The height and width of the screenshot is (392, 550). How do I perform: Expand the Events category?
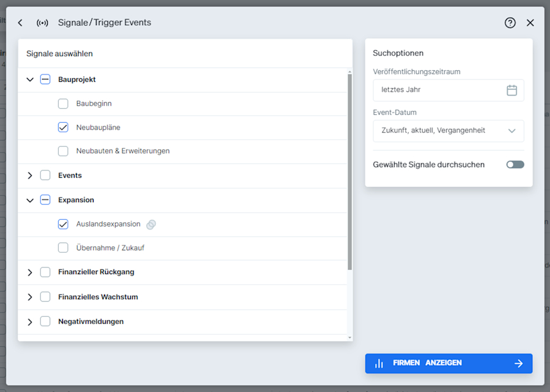(30, 175)
